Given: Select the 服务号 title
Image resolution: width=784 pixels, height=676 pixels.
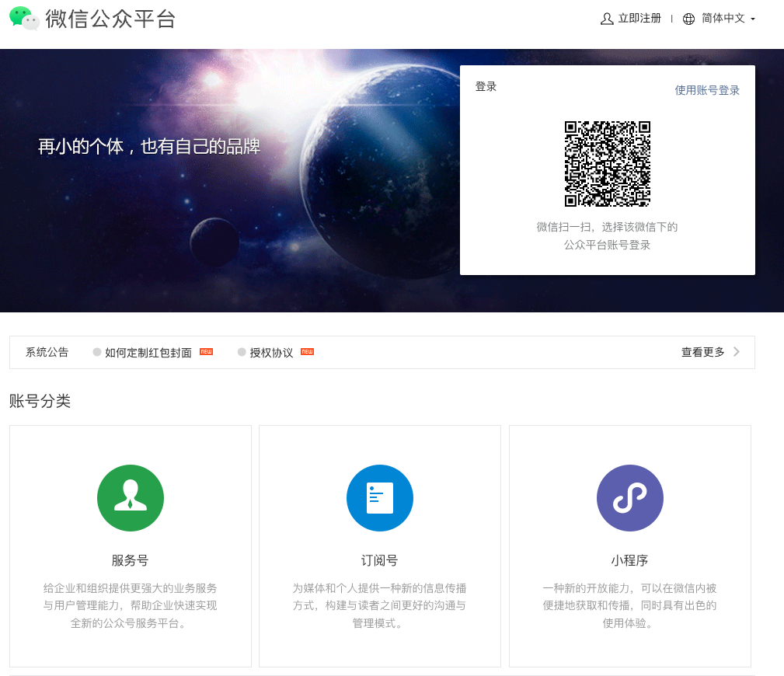Looking at the screenshot, I should coord(130,560).
